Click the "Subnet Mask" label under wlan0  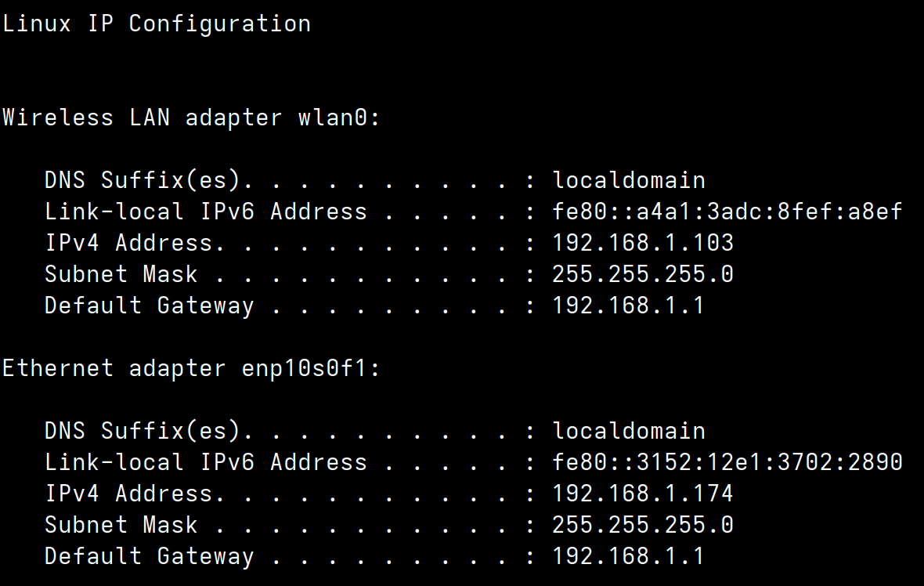pos(121,274)
